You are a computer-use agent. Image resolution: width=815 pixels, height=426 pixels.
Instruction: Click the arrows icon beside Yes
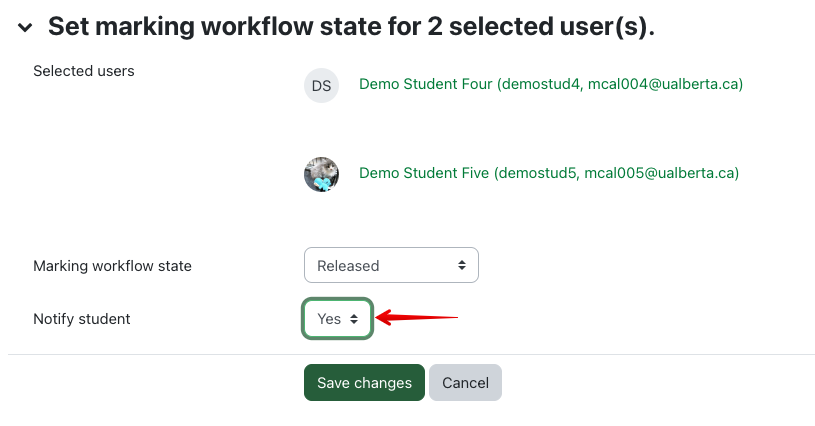354,319
